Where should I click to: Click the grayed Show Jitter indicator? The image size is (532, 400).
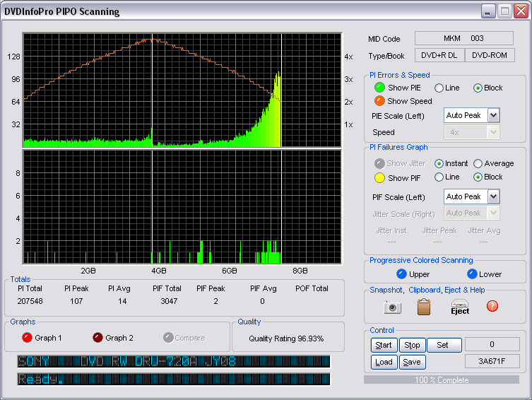pos(379,163)
